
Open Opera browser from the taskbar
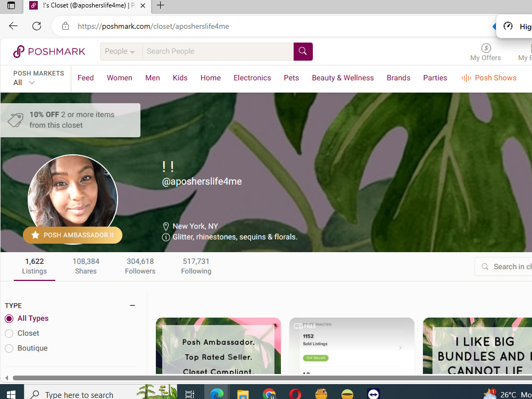point(295,394)
